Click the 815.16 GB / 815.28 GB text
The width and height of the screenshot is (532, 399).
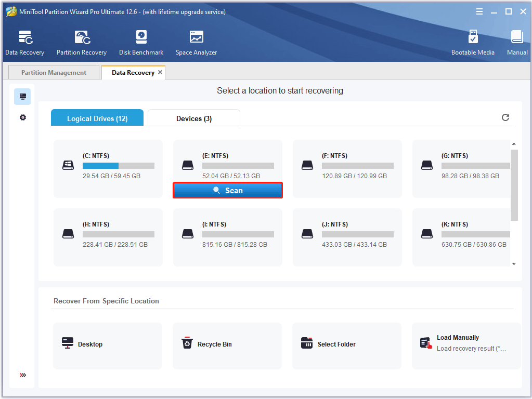click(235, 244)
